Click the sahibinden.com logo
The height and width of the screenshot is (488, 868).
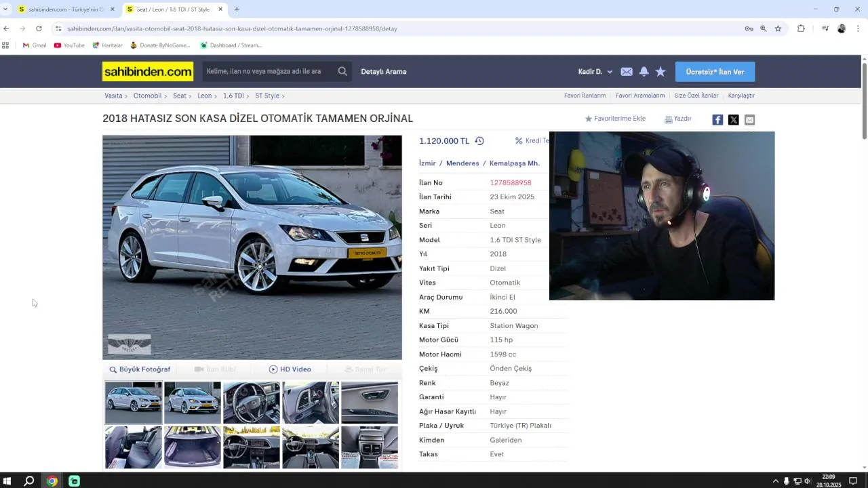[148, 71]
